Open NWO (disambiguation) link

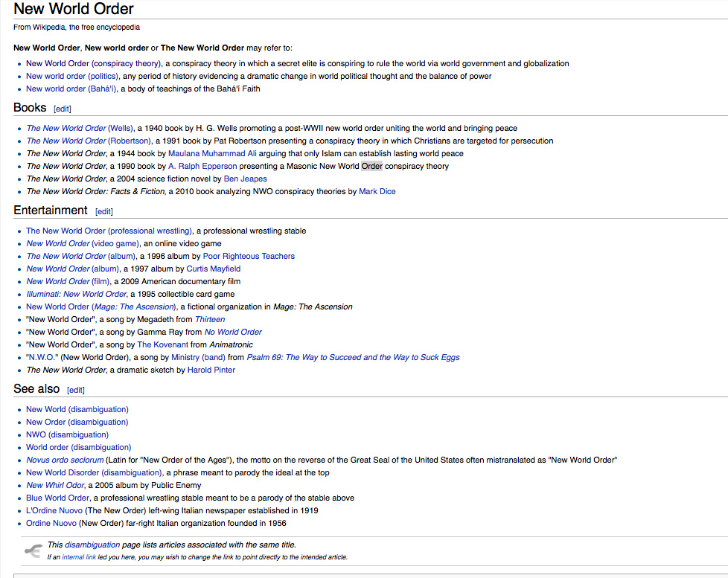tap(67, 434)
